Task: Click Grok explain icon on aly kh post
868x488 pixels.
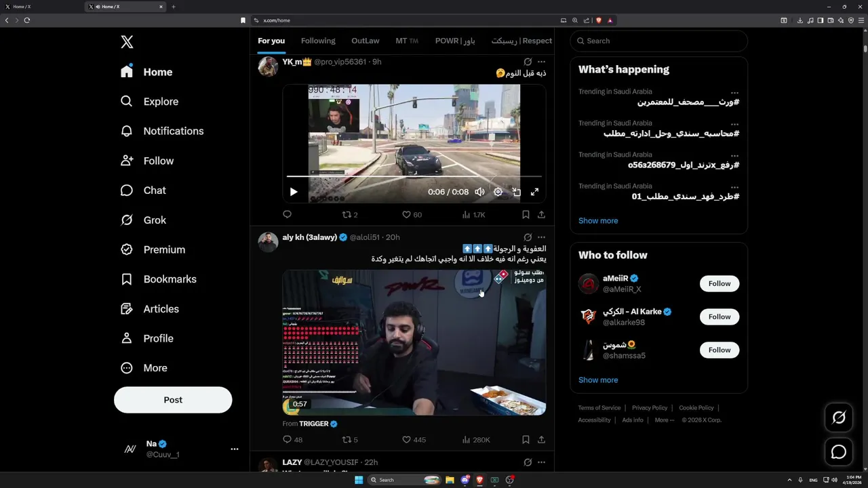Action: click(528, 237)
